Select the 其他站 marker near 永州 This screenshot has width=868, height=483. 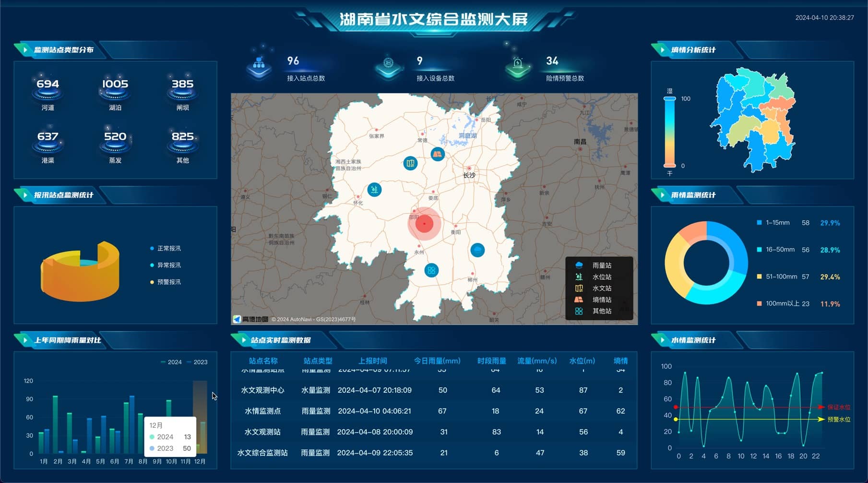click(431, 270)
